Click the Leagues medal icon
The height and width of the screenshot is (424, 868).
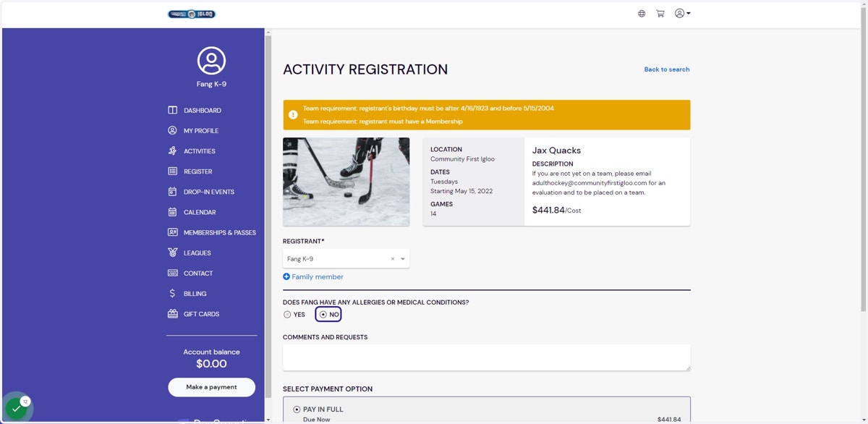[172, 253]
